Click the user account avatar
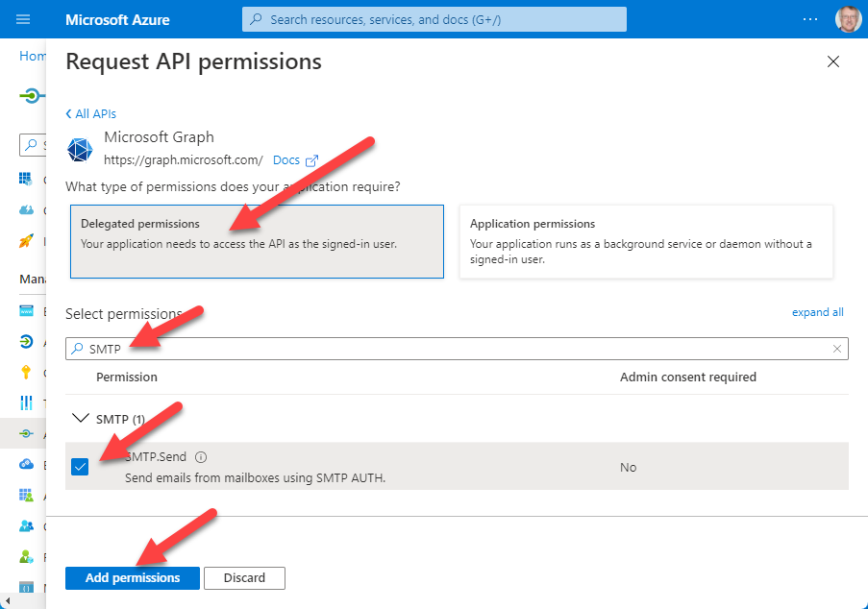 [x=848, y=19]
